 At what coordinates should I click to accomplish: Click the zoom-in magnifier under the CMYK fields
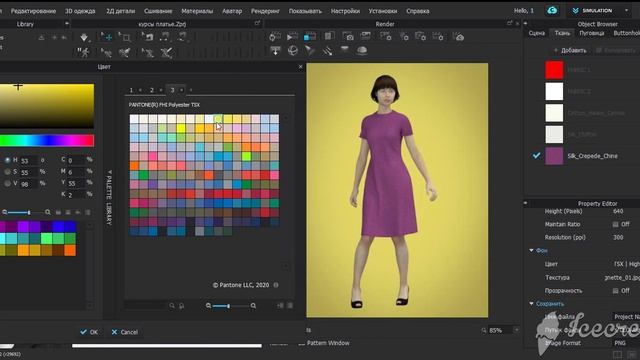tap(48, 212)
